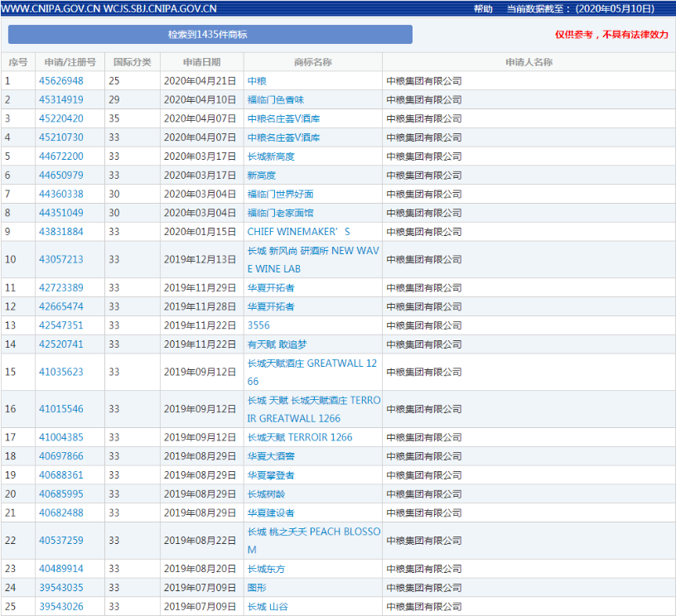
Task: Click the 帮助 help link
Action: click(482, 9)
